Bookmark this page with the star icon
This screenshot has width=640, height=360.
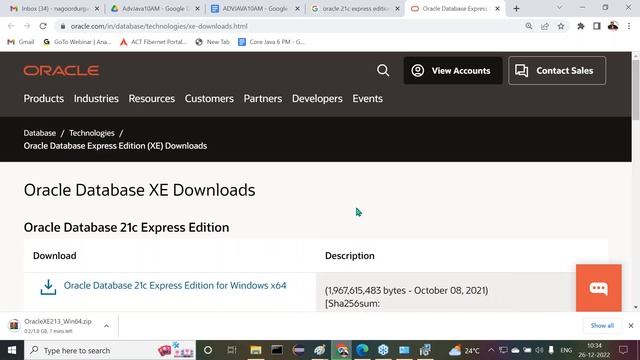point(561,26)
